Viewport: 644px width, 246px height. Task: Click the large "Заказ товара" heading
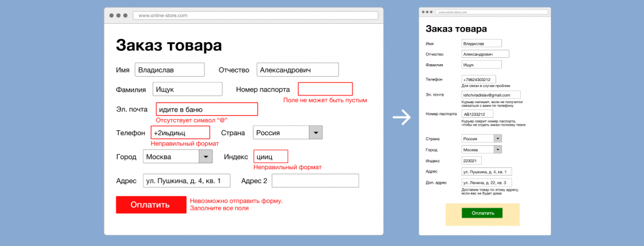pyautogui.click(x=169, y=45)
